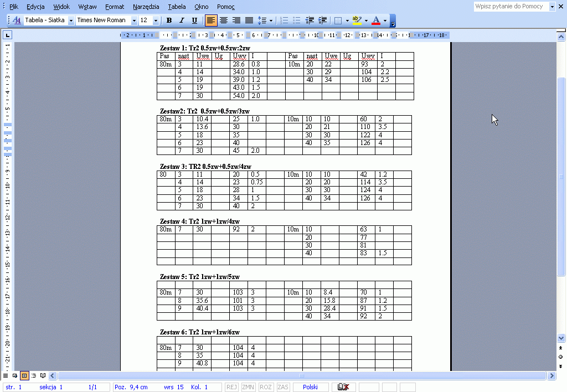
Task: Toggle Bold formatting
Action: point(169,20)
